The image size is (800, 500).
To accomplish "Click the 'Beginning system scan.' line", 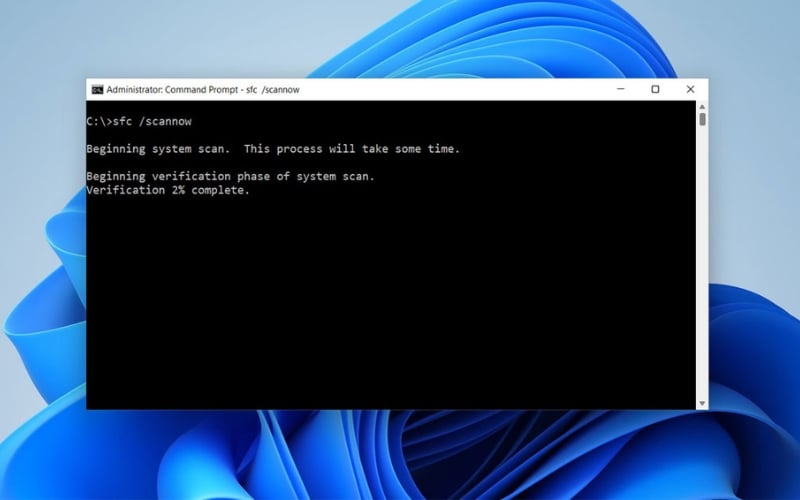I will [x=273, y=149].
